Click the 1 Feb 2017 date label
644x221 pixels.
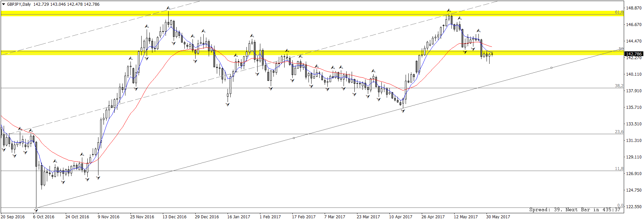(x=270, y=217)
